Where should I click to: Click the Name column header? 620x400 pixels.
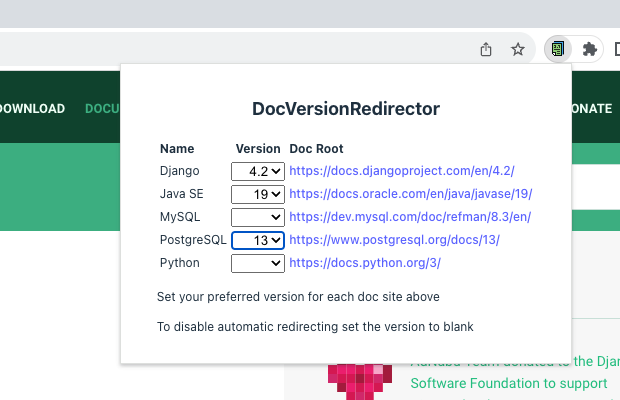click(x=177, y=149)
